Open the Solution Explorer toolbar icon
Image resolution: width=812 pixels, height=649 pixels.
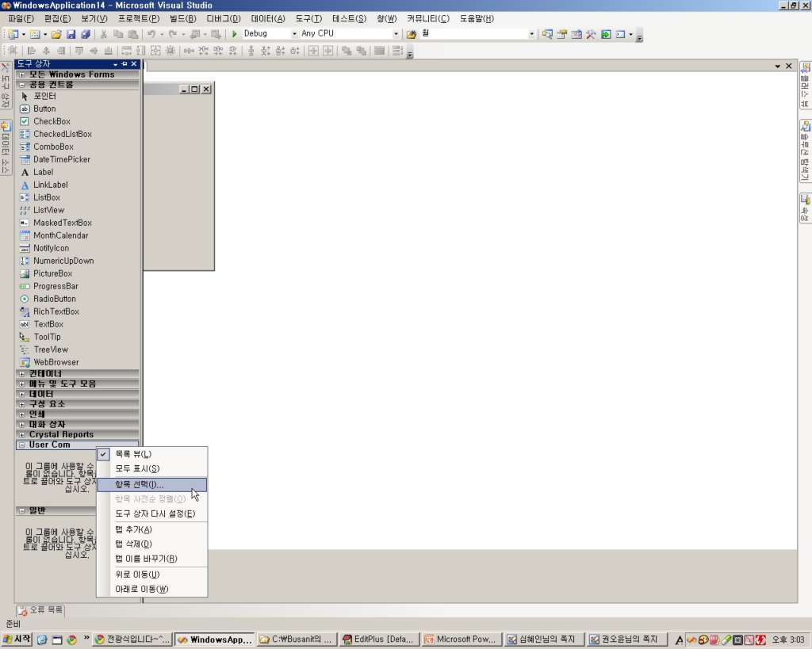click(547, 34)
